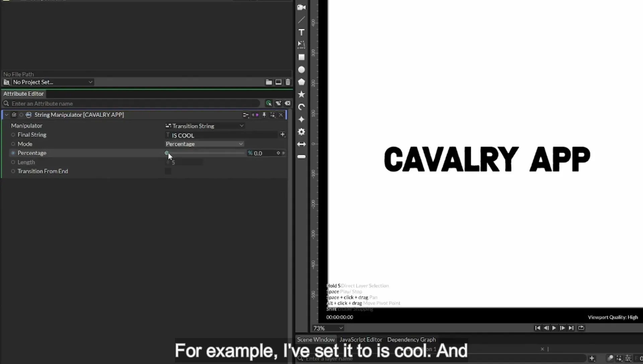Click the CAVALRY APP text in viewport
The height and width of the screenshot is (364, 643).
[487, 159]
